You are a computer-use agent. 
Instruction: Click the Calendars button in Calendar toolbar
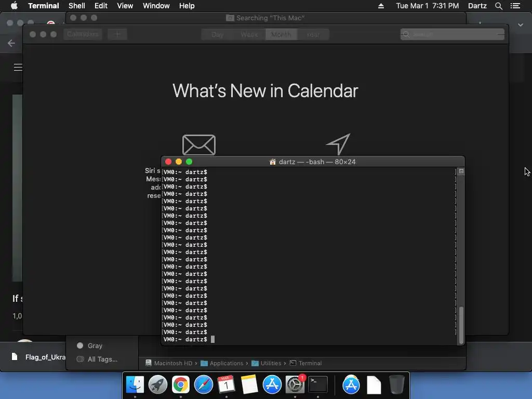point(83,34)
